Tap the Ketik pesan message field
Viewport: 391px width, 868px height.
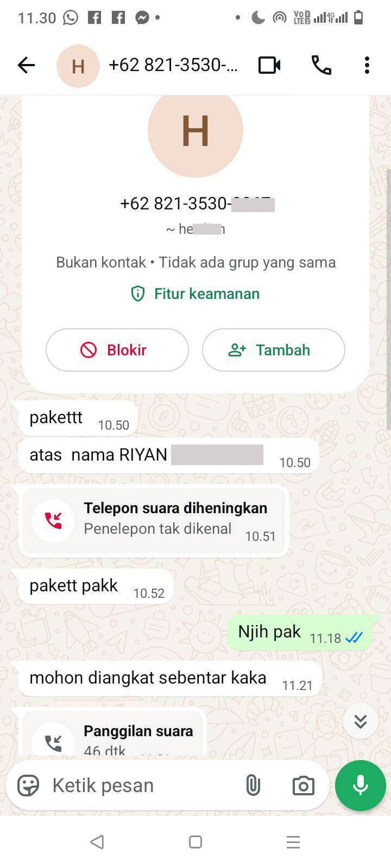(x=142, y=785)
